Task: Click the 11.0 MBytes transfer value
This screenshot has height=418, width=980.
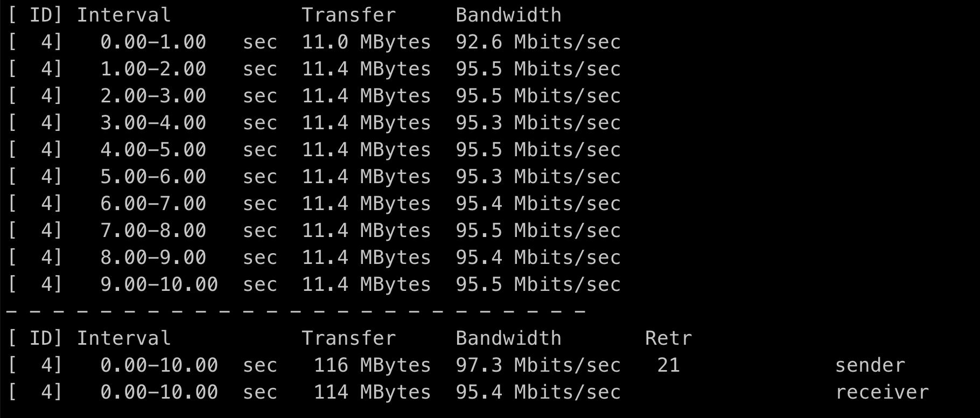Action: (x=366, y=42)
